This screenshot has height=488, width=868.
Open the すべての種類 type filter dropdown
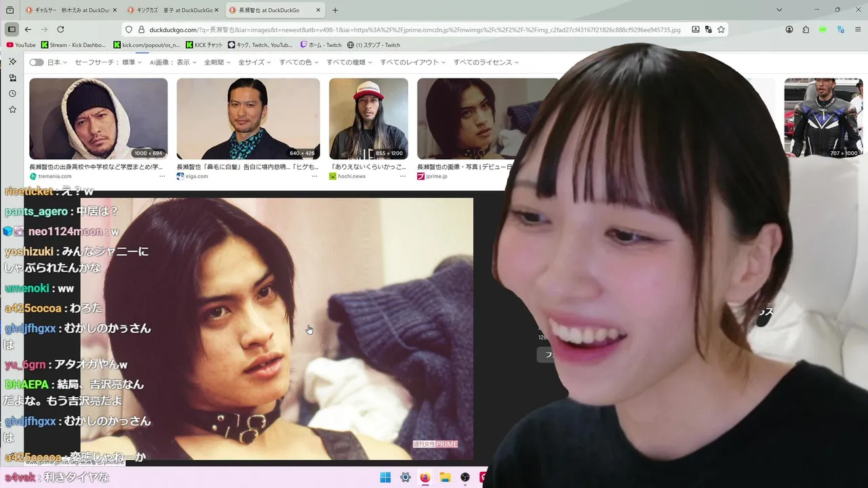[349, 62]
